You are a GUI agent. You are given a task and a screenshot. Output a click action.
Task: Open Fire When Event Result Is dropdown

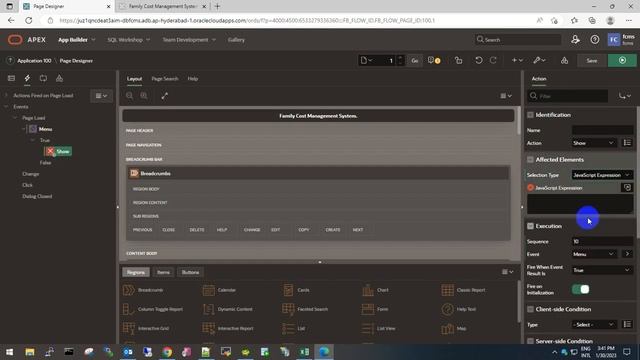602,270
